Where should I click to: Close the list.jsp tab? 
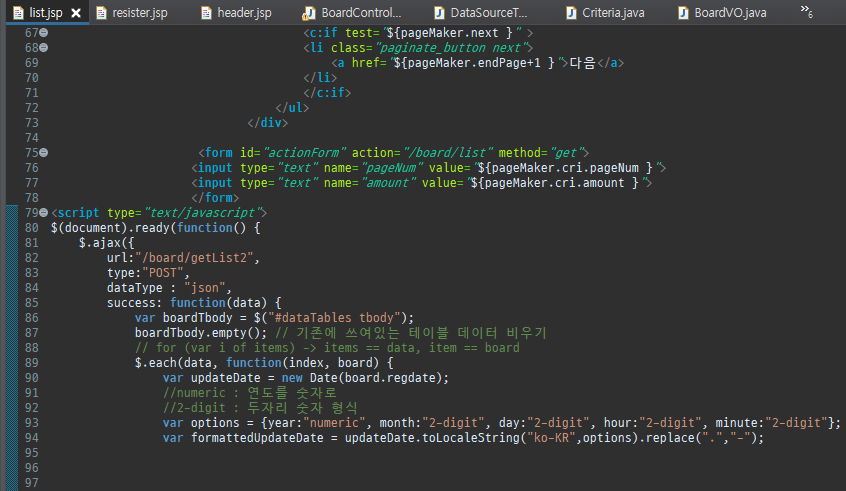pos(76,13)
